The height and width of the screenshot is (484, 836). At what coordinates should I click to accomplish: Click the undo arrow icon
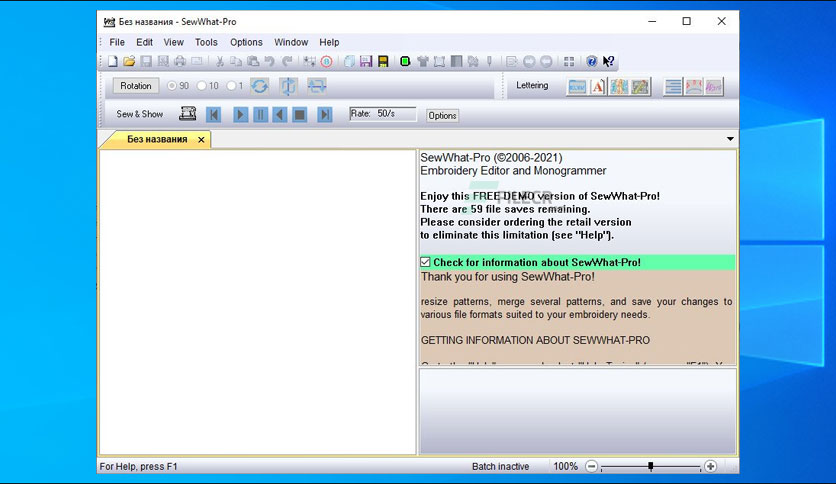point(270,61)
